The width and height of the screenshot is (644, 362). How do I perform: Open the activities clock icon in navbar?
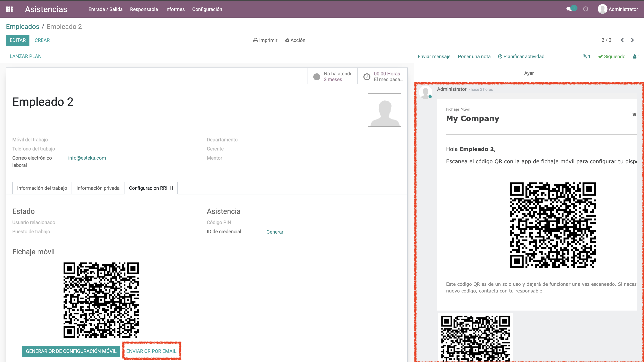point(585,9)
